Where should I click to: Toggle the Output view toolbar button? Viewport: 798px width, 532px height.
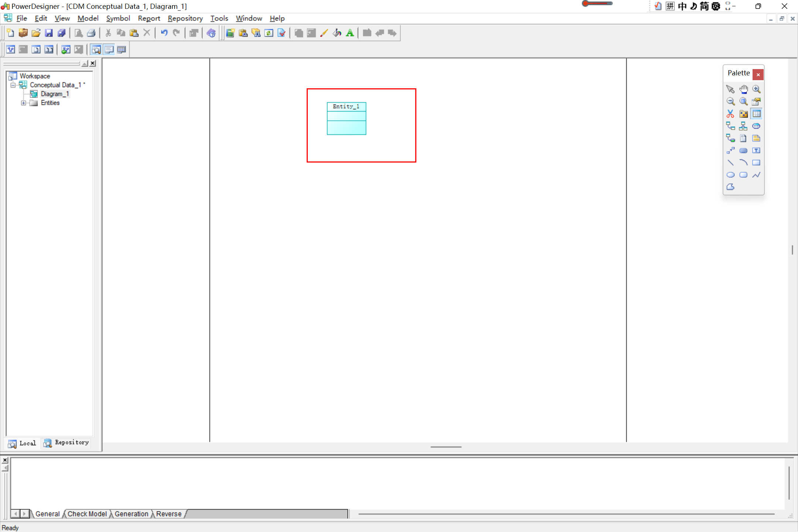pos(109,49)
